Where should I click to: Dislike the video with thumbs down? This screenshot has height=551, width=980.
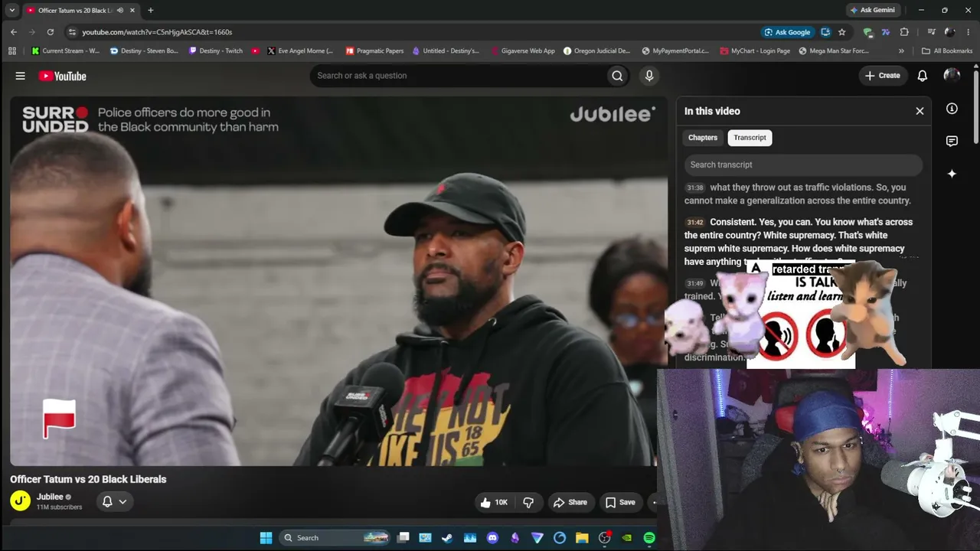coord(528,502)
